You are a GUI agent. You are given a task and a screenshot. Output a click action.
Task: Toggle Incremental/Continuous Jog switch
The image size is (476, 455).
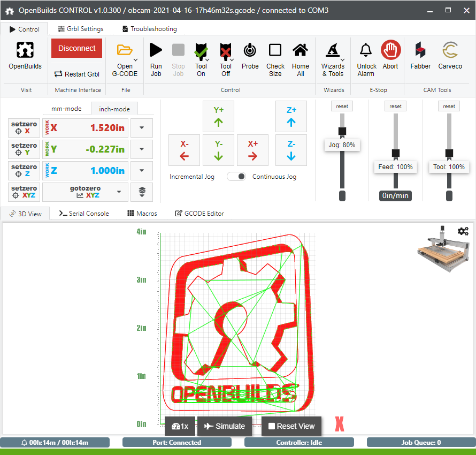pyautogui.click(x=236, y=176)
